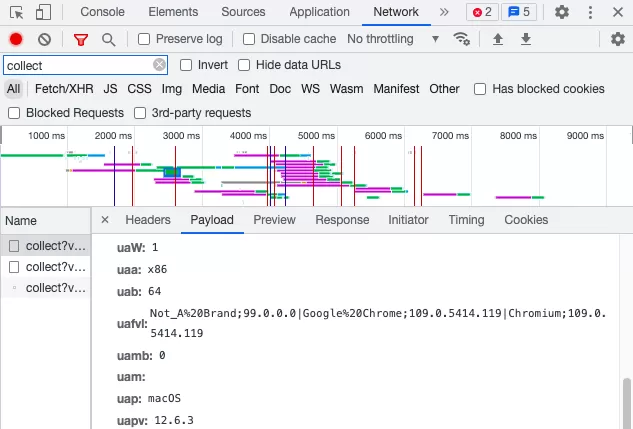
Task: Switch to the Application tab
Action: tap(319, 12)
